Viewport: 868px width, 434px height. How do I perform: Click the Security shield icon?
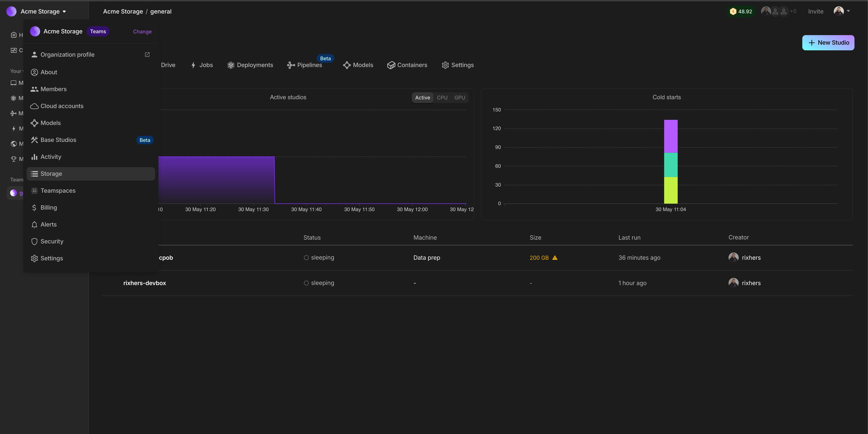click(x=34, y=242)
